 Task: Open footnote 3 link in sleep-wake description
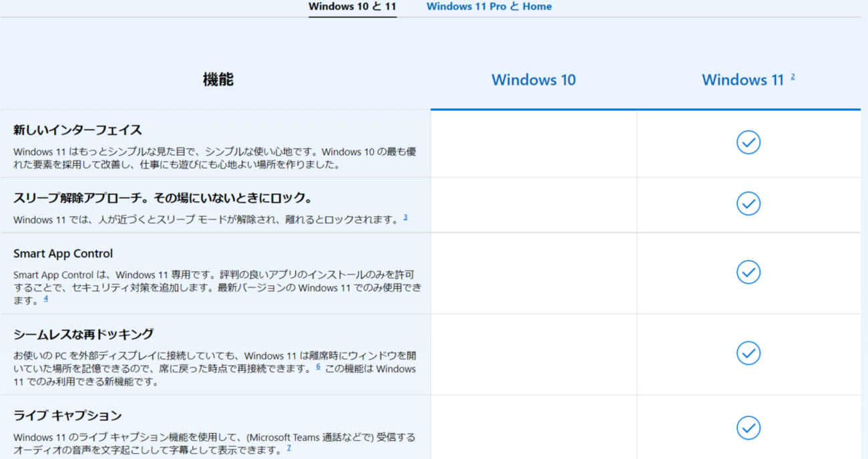(405, 217)
